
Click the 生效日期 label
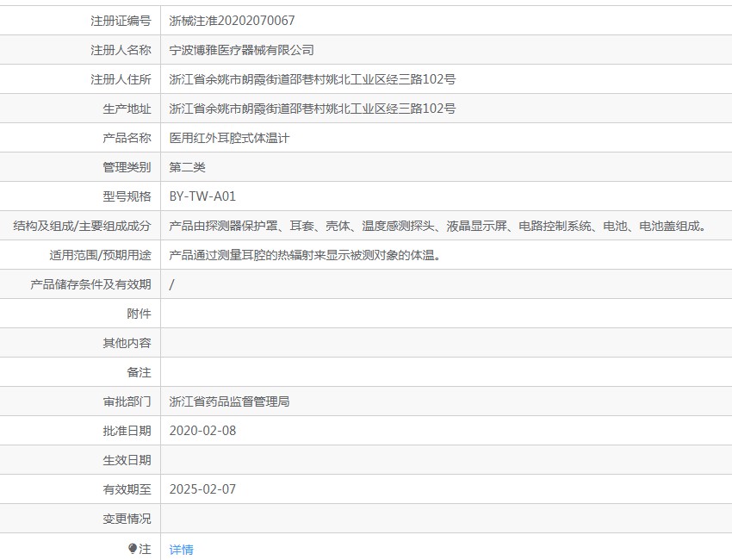pyautogui.click(x=127, y=460)
